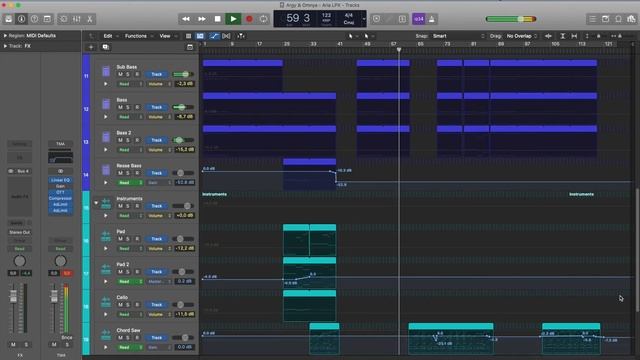Toggle Show/Hide Automation button
This screenshot has height=360, width=640.
click(x=214, y=36)
